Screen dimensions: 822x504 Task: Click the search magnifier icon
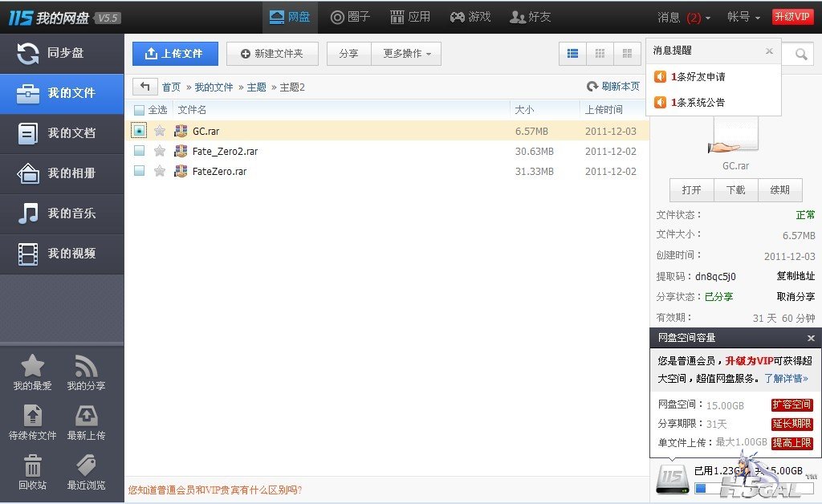[801, 54]
